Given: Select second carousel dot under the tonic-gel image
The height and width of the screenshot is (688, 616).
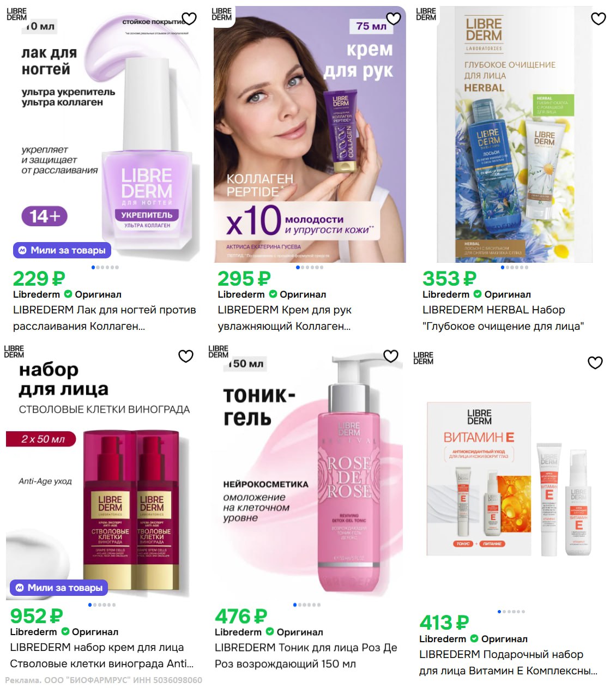Looking at the screenshot, I should [300, 605].
